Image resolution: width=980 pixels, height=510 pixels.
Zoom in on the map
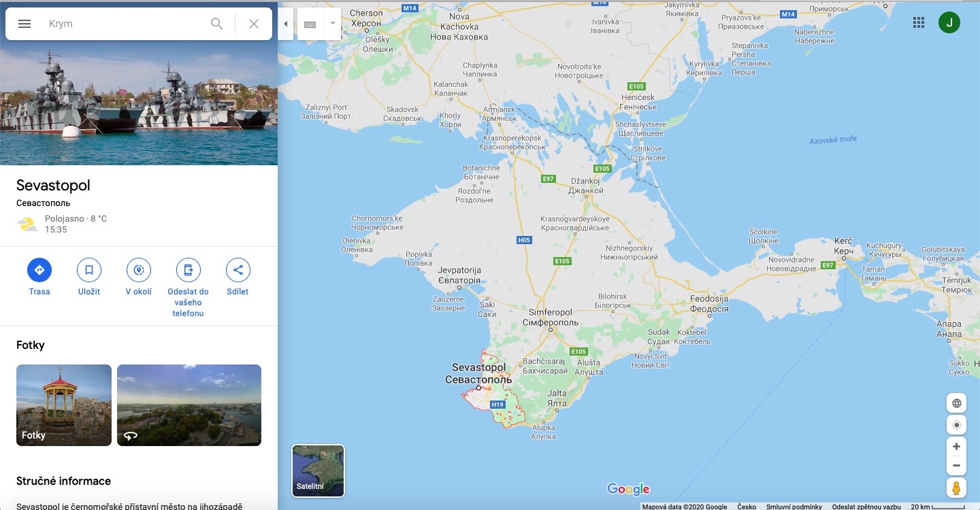click(x=956, y=447)
